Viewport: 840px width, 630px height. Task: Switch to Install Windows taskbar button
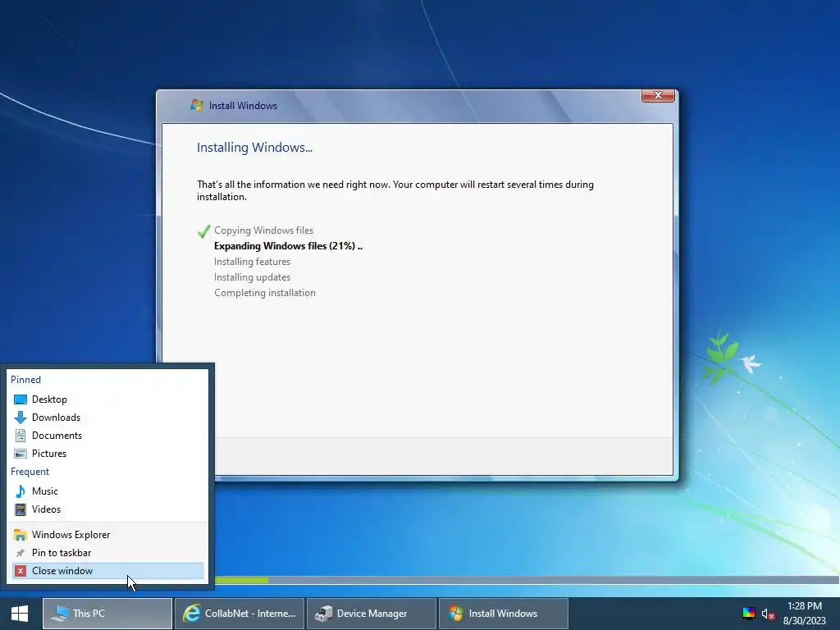pyautogui.click(x=504, y=614)
